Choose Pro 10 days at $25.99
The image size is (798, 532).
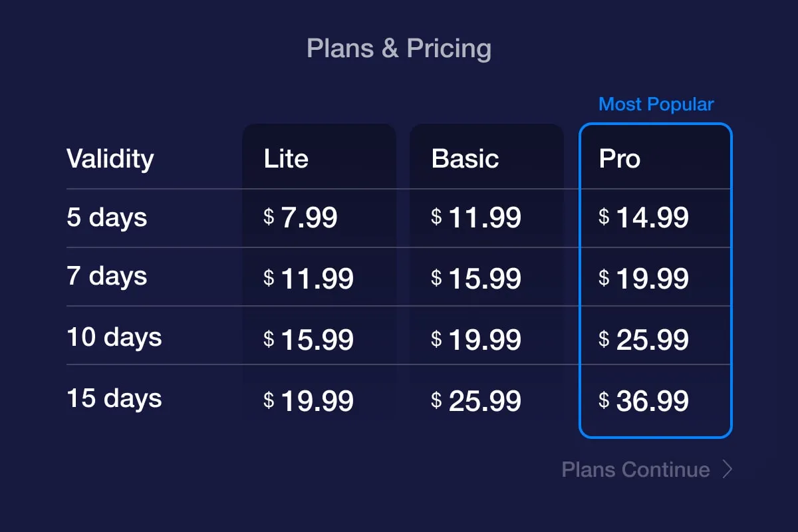pyautogui.click(x=644, y=340)
